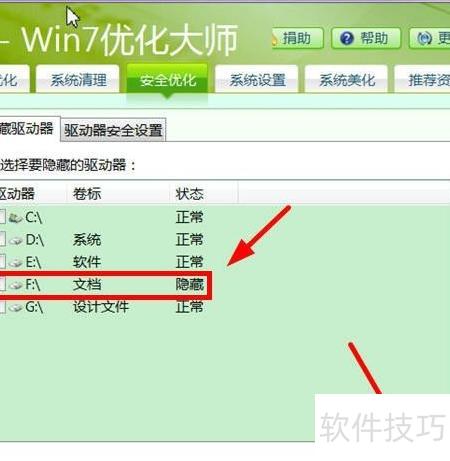
Task: Click the D:\ drive icon
Action: pos(16,240)
